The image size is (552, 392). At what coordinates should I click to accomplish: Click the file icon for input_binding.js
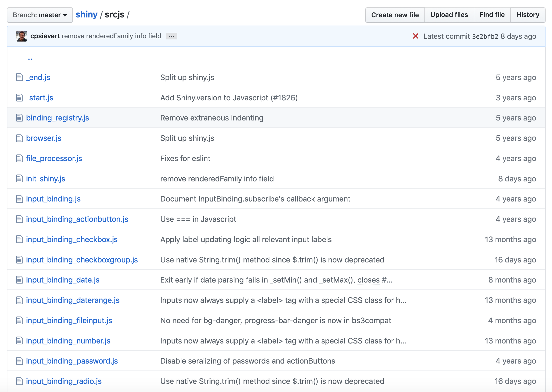click(x=20, y=199)
